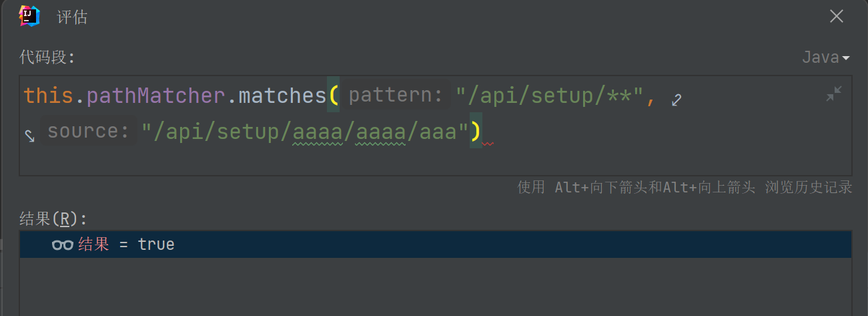868x316 pixels.
Task: Click the 'pattern:' parameter hint
Action: click(x=396, y=96)
